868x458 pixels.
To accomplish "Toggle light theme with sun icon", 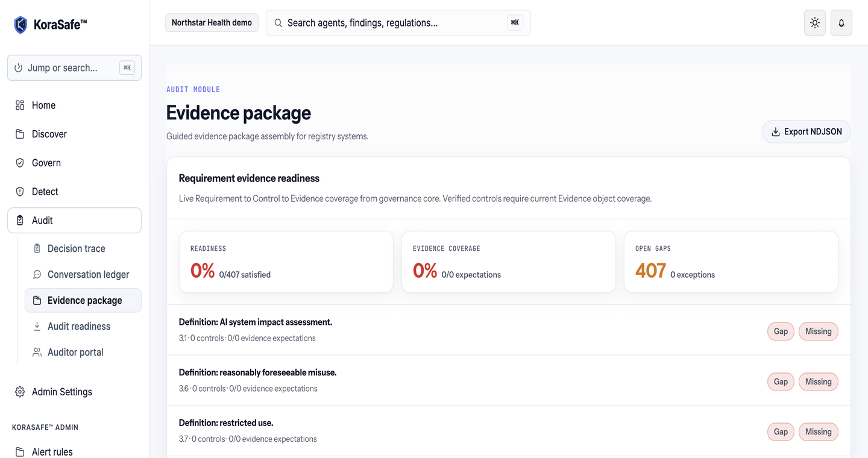I will pos(815,23).
